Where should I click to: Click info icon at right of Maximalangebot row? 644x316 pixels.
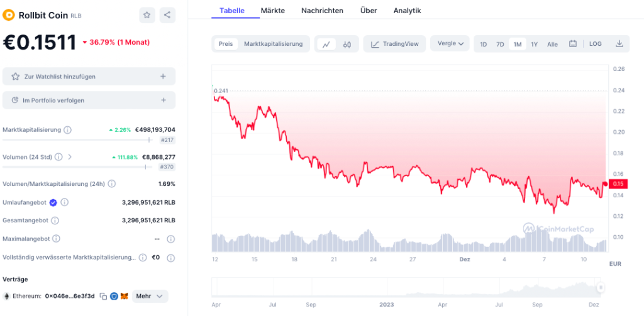coord(171,239)
